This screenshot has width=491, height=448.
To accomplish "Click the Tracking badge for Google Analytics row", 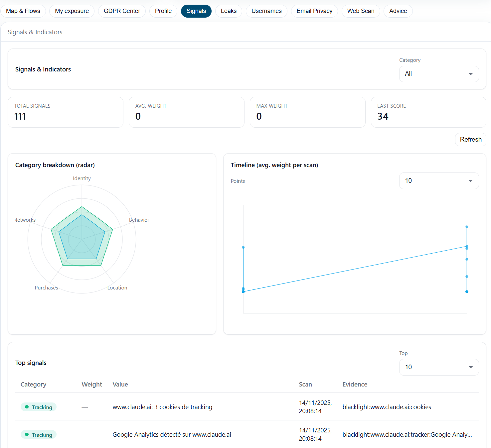I will pyautogui.click(x=39, y=435).
